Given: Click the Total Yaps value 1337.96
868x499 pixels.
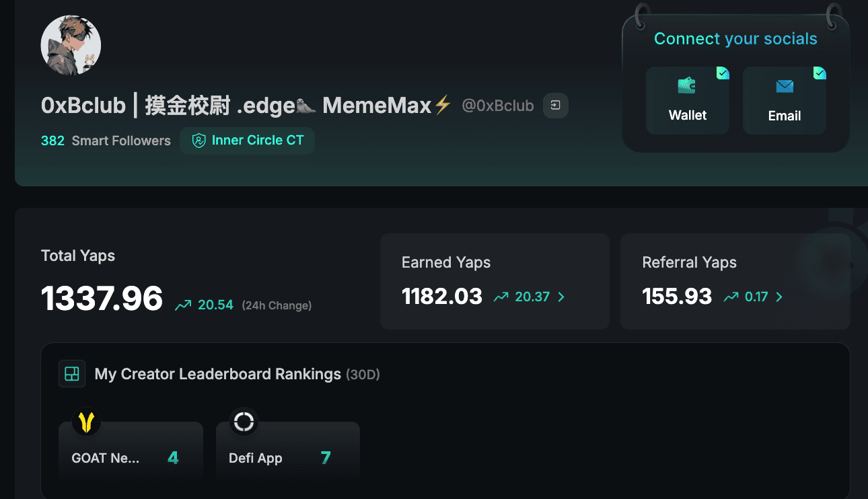Looking at the screenshot, I should coord(102,299).
